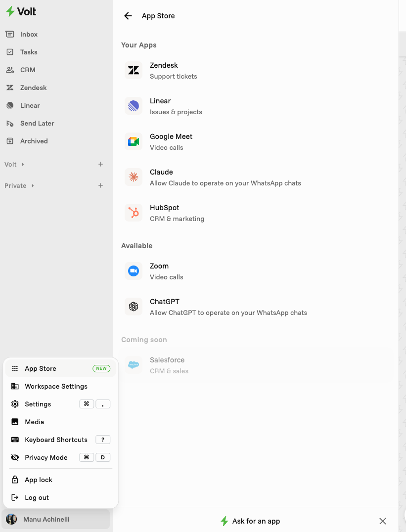Click the Privacy Mode crossed-eye icon
Image resolution: width=406 pixels, height=532 pixels.
(15, 457)
